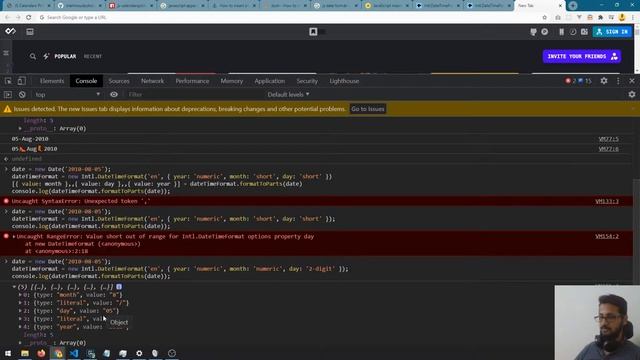Show the console sidebar icon
640x360 pixels.
8,95
